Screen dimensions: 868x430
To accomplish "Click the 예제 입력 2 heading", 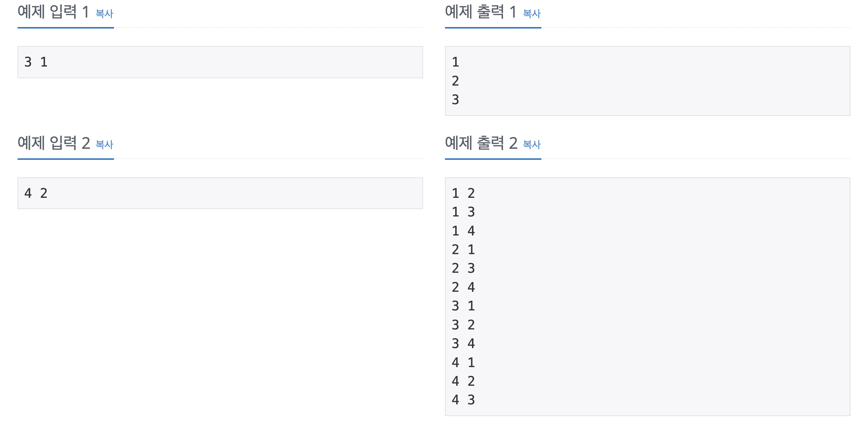I will point(54,143).
